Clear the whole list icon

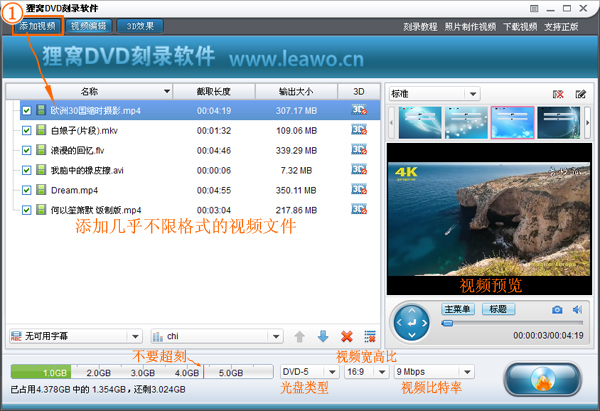tap(370, 336)
